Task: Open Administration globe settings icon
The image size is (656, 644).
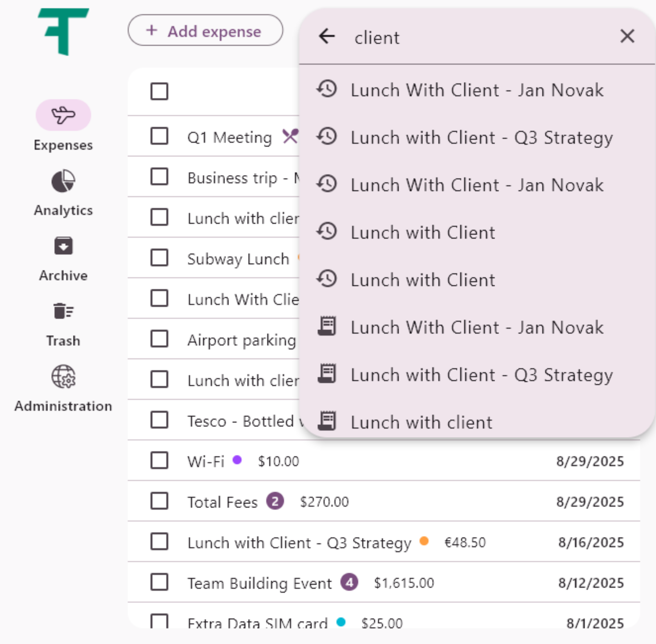Action: [63, 376]
